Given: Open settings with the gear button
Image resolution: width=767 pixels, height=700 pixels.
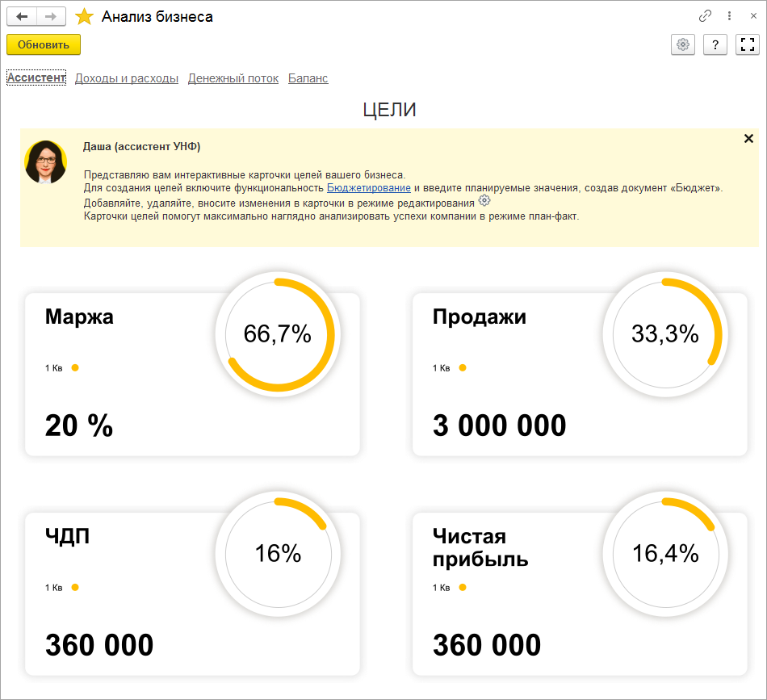Looking at the screenshot, I should [x=683, y=45].
